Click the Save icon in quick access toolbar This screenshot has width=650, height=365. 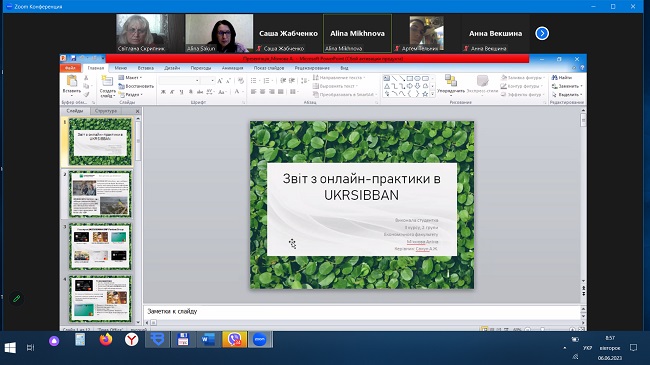73,58
